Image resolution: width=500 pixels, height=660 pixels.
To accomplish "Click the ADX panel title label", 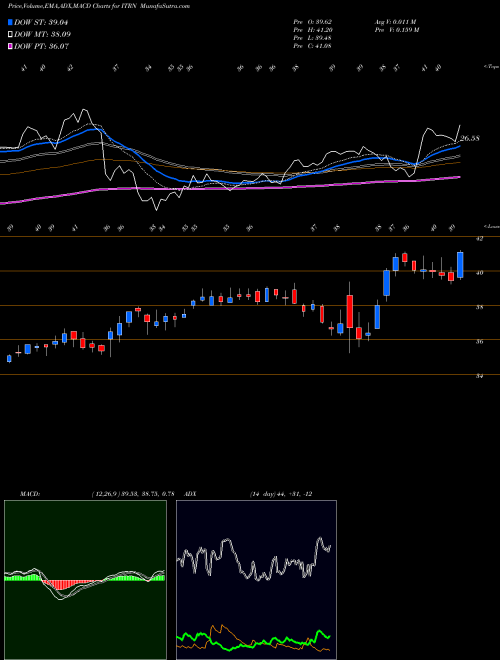I will 190,494.
